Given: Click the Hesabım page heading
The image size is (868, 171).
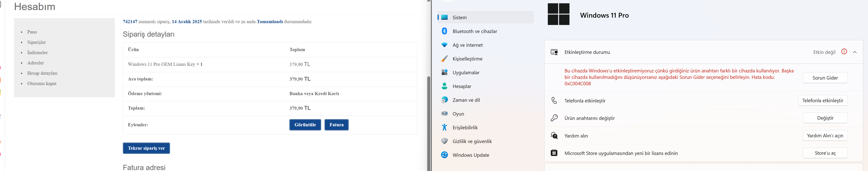Looking at the screenshot, I should pyautogui.click(x=35, y=7).
